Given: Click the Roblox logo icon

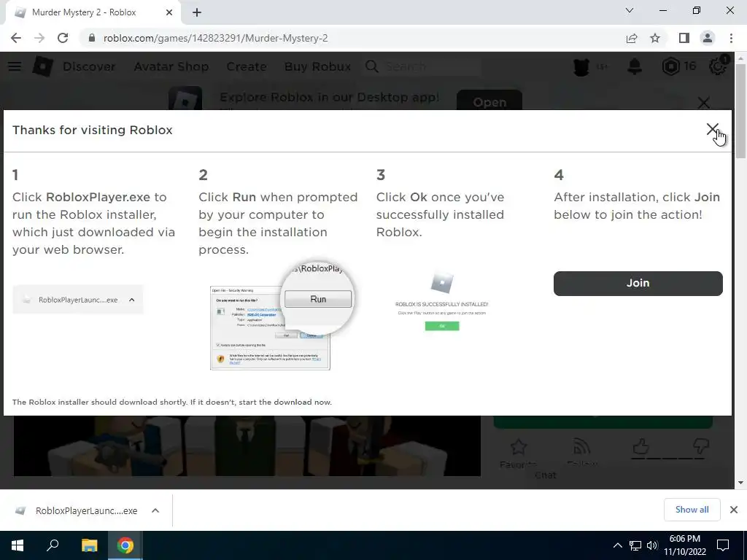Looking at the screenshot, I should [x=42, y=66].
